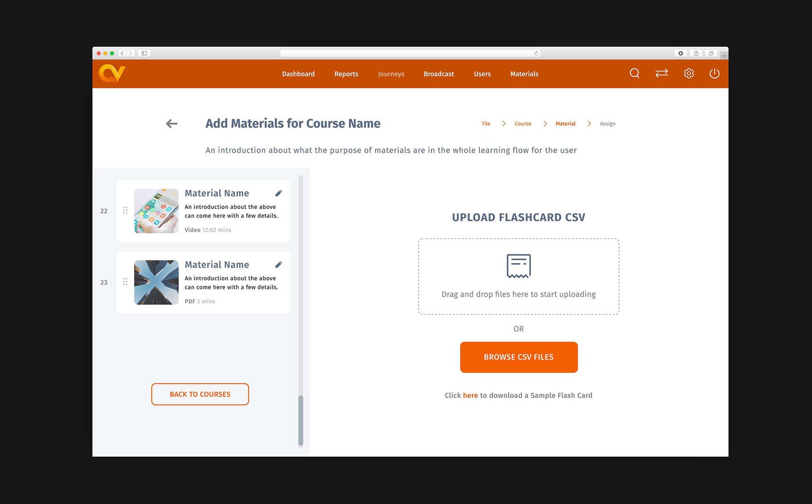Open the Broadcast menu
Image resolution: width=812 pixels, height=504 pixels.
439,74
